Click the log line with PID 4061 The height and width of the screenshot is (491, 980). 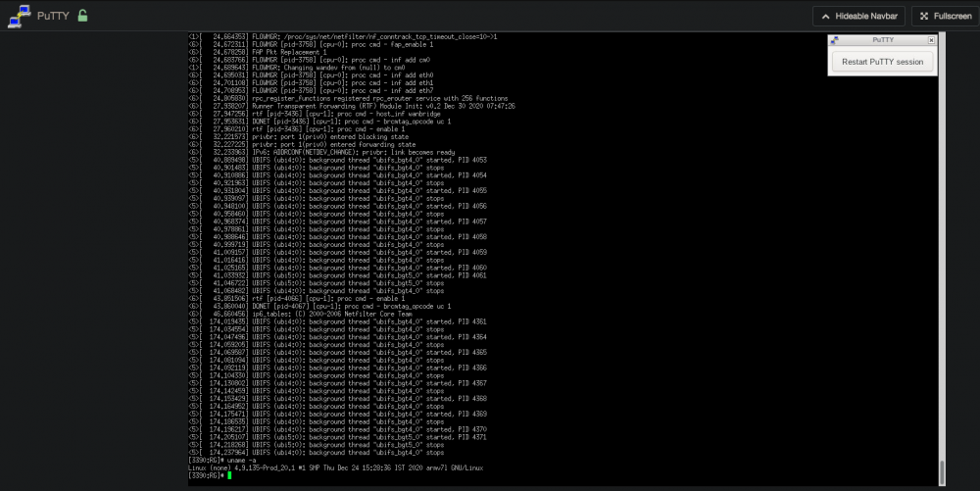click(x=337, y=275)
